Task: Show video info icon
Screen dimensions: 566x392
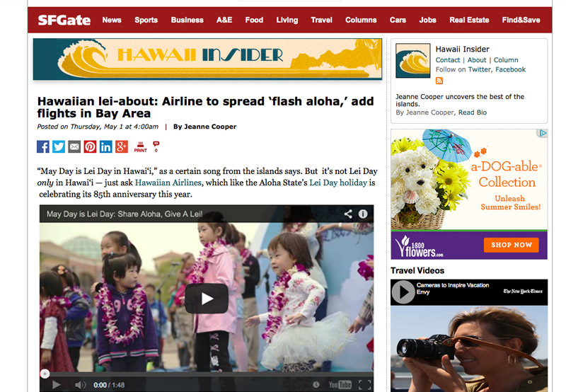Action: tap(363, 214)
